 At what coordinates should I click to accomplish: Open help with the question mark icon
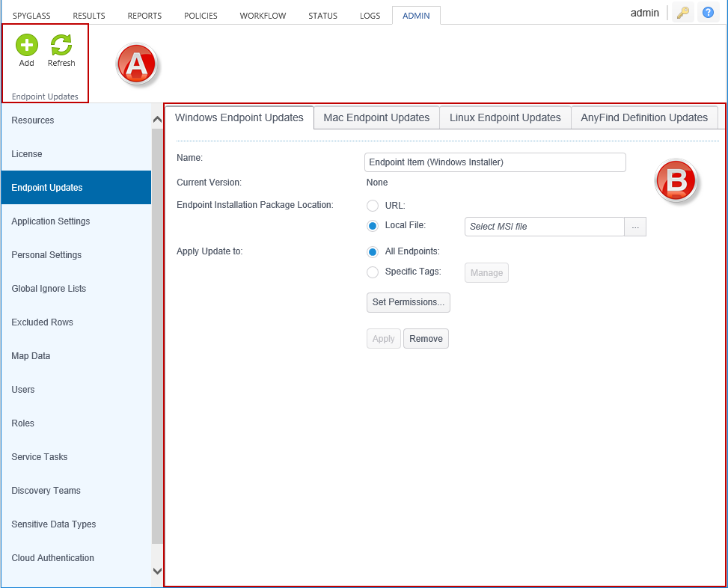708,13
